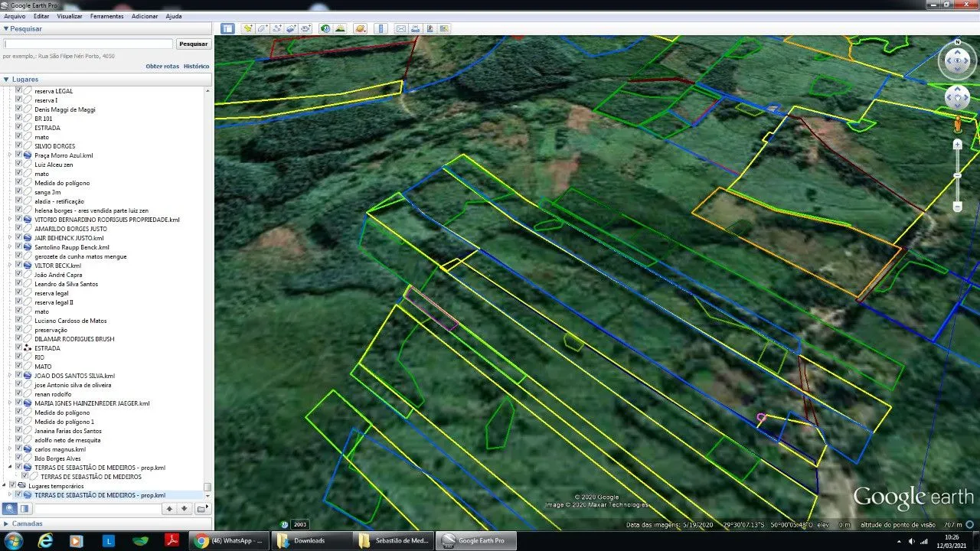Hide the sidebar with the toolbar toggle
980x551 pixels.
click(x=227, y=28)
